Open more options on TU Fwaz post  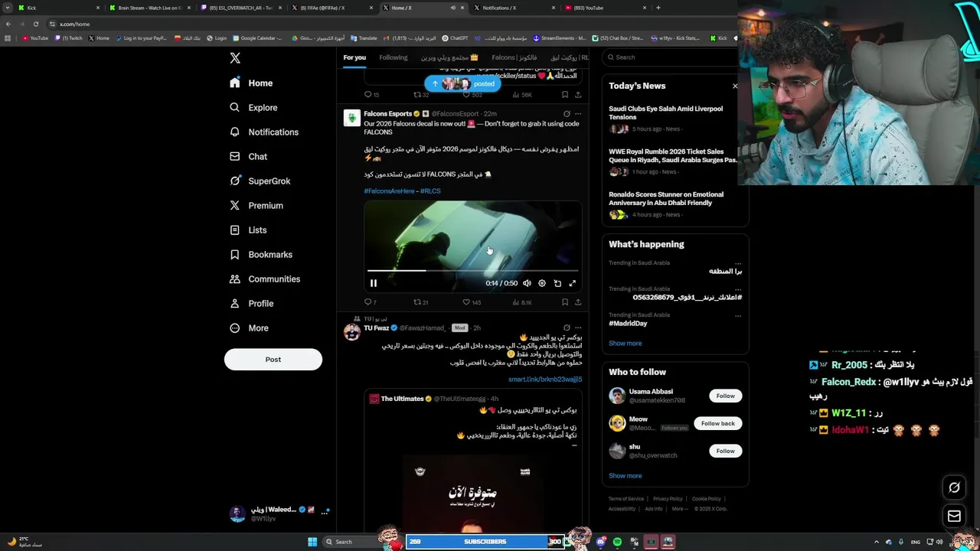[x=578, y=328]
